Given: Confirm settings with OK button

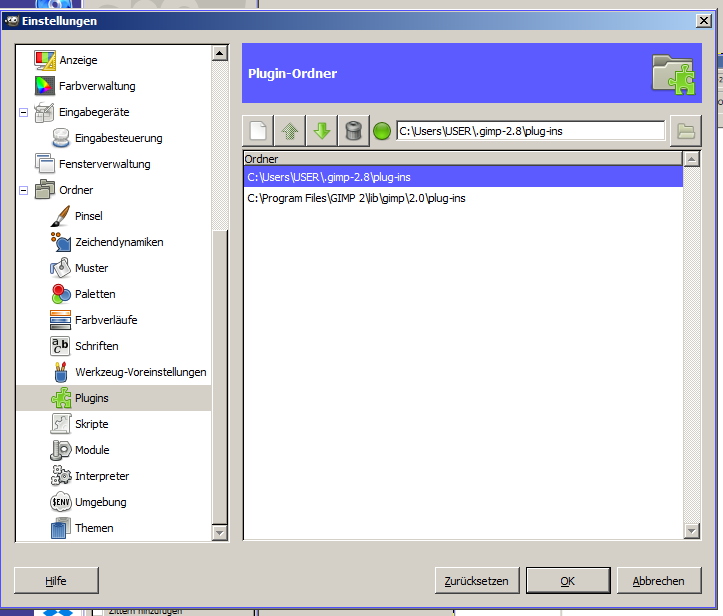Looking at the screenshot, I should [x=568, y=580].
